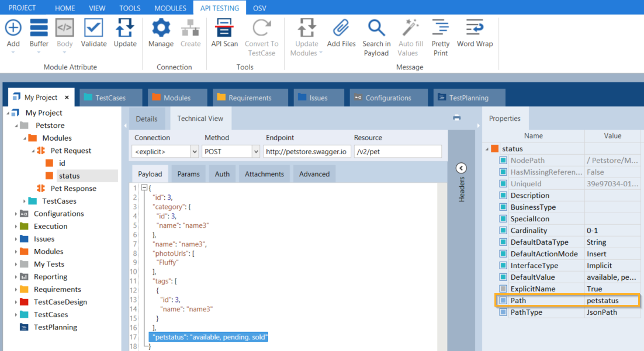Open the Method POST dropdown
The height and width of the screenshot is (351, 644).
[x=255, y=152]
